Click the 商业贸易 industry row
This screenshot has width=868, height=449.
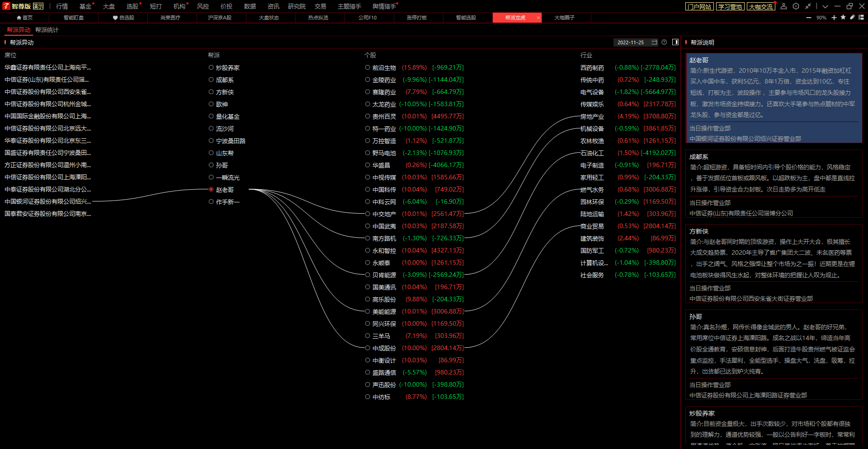(628, 226)
